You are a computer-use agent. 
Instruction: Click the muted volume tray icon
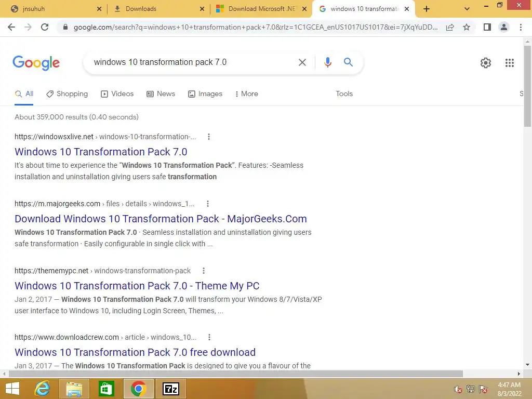coord(458,389)
